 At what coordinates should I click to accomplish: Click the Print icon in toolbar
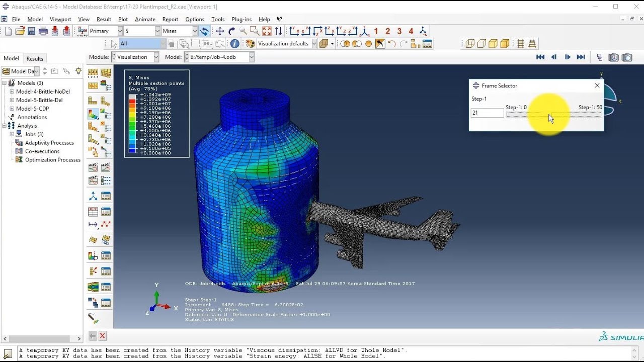[x=43, y=31]
